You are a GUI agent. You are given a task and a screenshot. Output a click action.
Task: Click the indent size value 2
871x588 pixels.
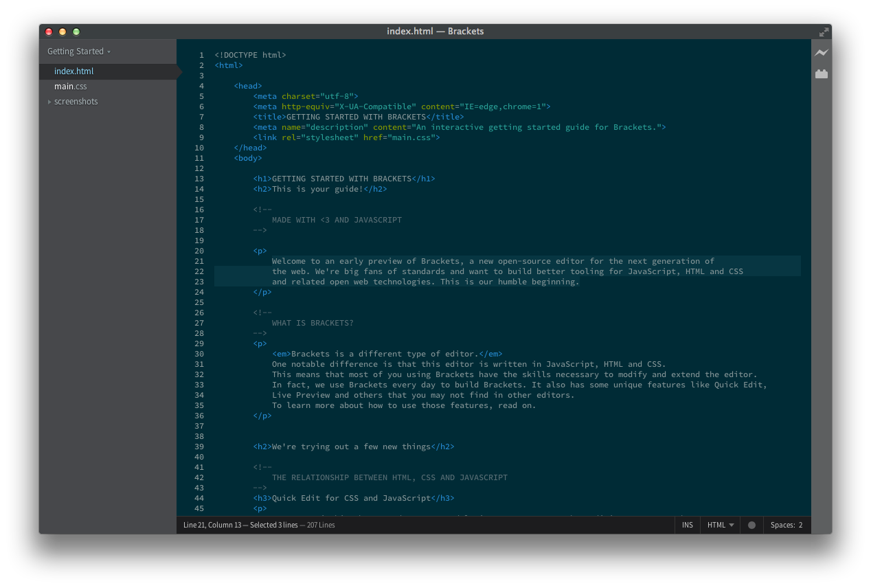point(800,525)
